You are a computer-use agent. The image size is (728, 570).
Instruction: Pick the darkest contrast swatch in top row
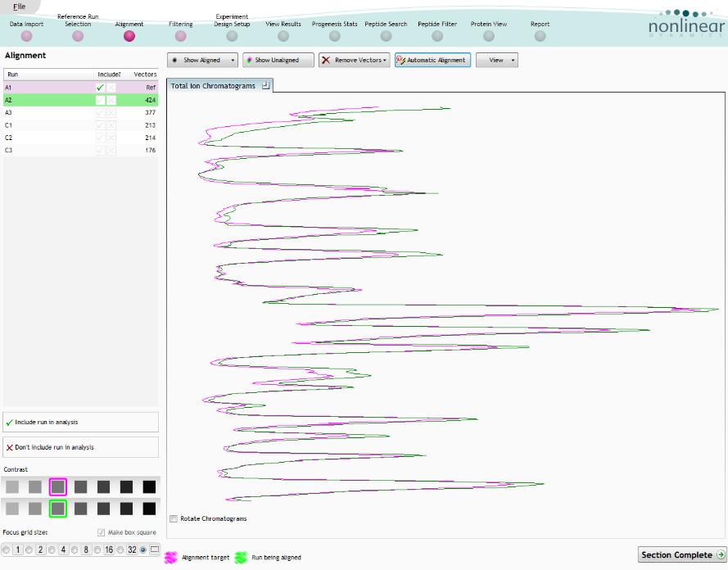click(x=149, y=486)
